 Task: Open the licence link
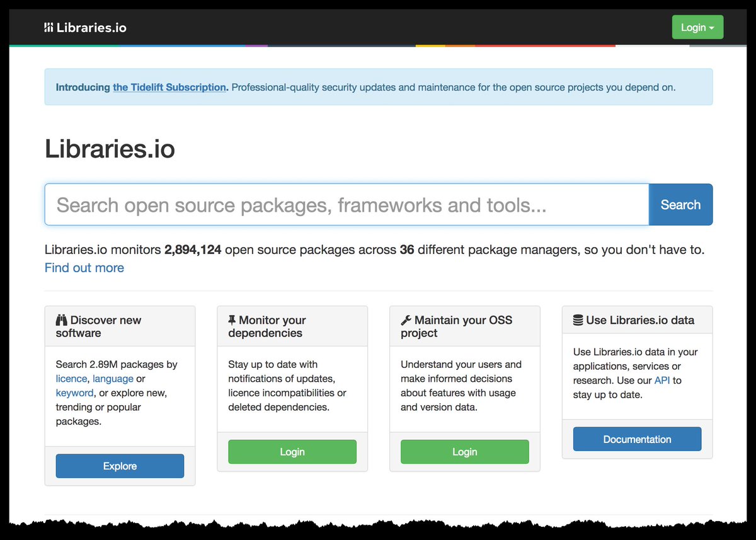click(x=71, y=379)
